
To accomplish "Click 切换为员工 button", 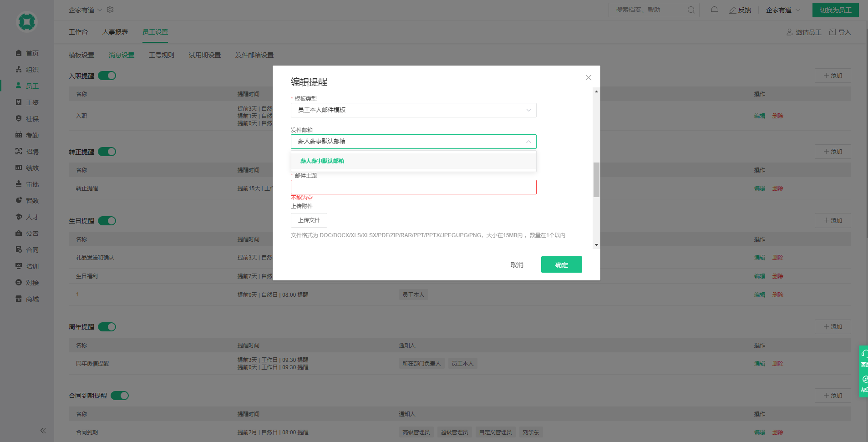I will (x=836, y=10).
